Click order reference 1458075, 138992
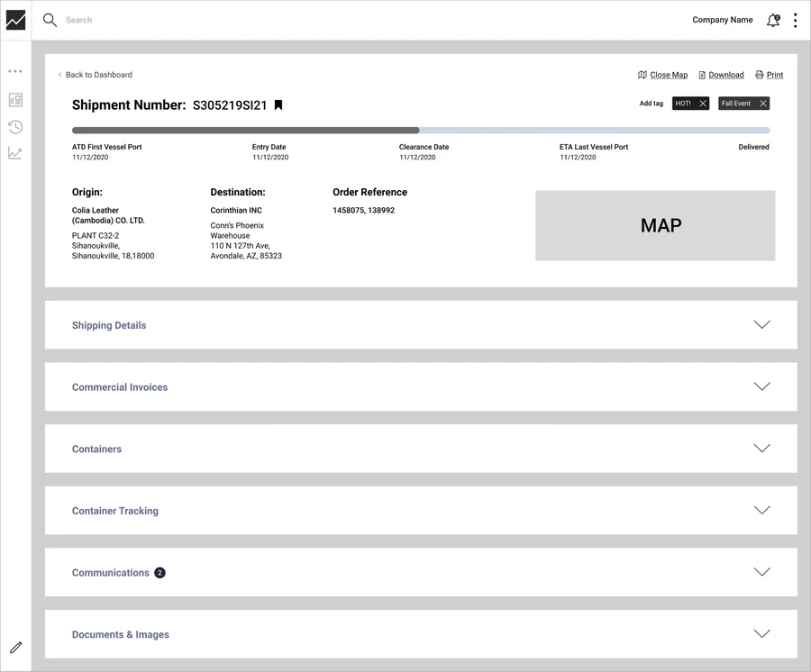The width and height of the screenshot is (811, 672). point(364,211)
